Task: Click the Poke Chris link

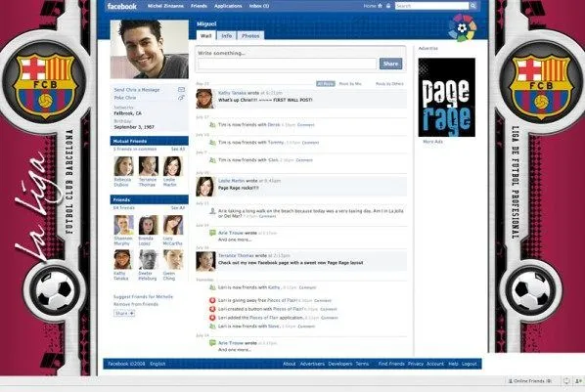Action: tap(125, 98)
